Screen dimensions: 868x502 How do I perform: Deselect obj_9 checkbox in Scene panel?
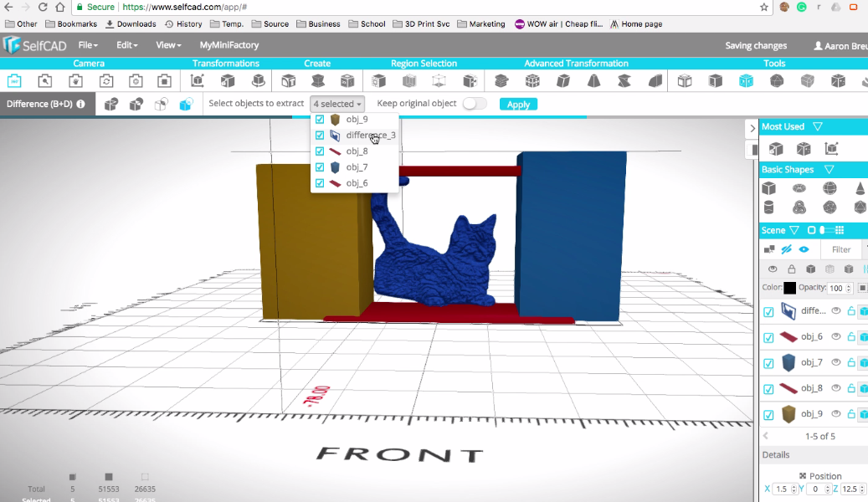click(x=768, y=415)
